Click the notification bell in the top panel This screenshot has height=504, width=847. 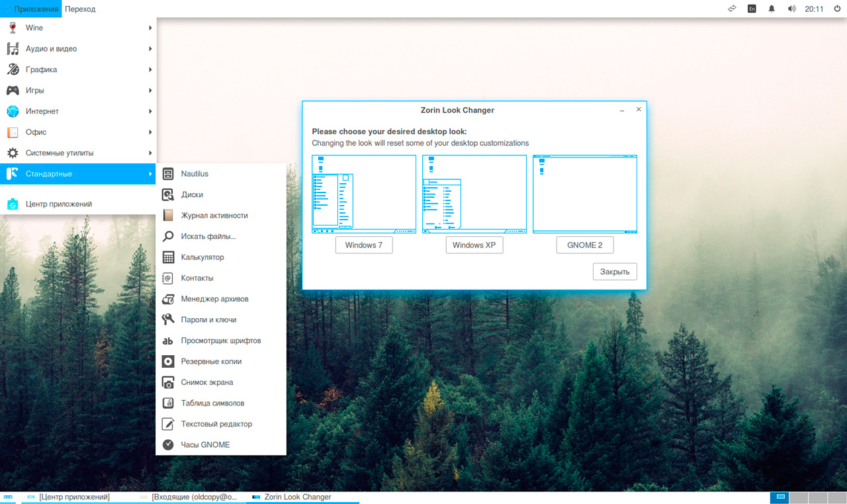click(771, 9)
